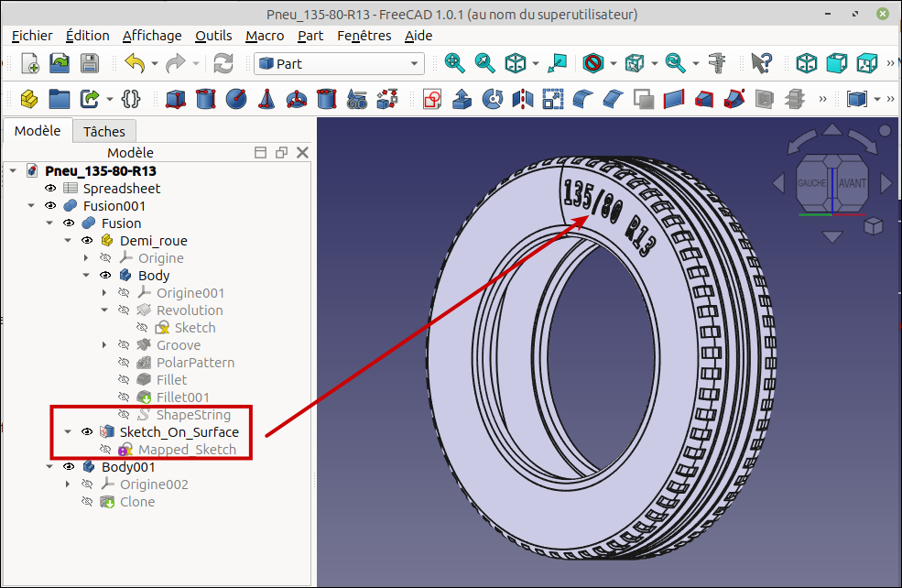Undo the last action
Image resolution: width=902 pixels, height=588 pixels.
click(135, 63)
